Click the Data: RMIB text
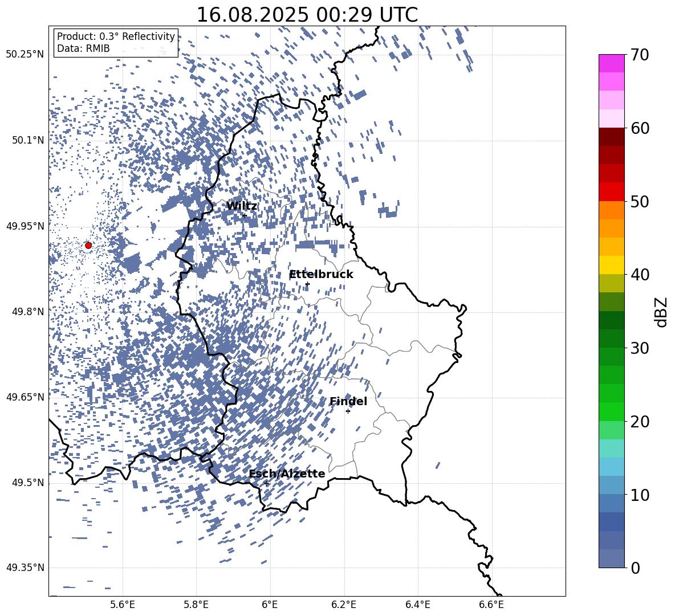675x616 pixels. tap(83, 48)
